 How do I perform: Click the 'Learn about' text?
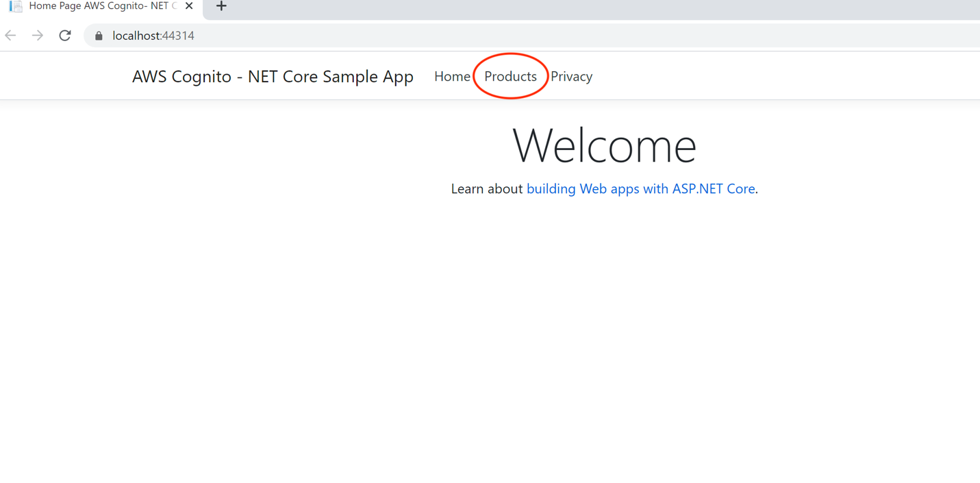tap(487, 188)
